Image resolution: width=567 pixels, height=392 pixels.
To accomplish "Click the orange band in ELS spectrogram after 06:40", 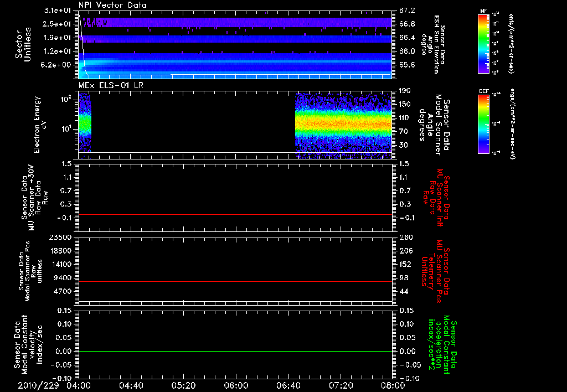I will tap(343, 125).
